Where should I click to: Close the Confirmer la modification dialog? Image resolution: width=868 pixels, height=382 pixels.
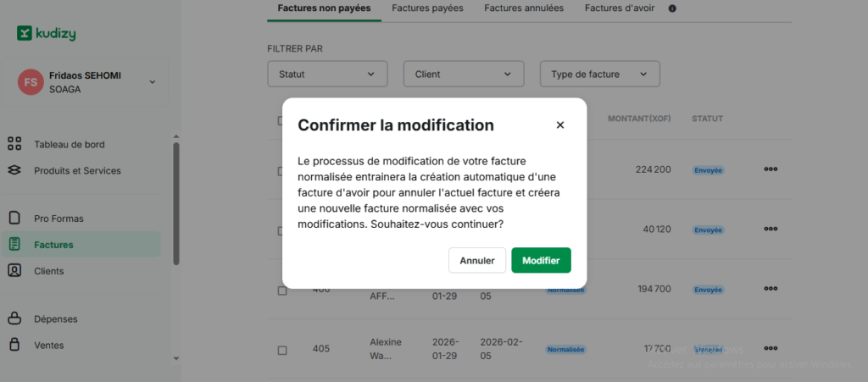(559, 125)
